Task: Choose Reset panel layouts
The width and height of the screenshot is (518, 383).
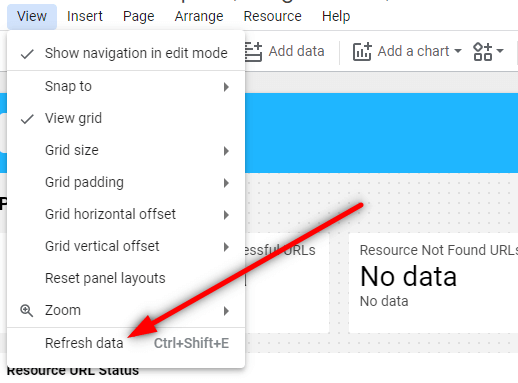Action: click(x=126, y=278)
